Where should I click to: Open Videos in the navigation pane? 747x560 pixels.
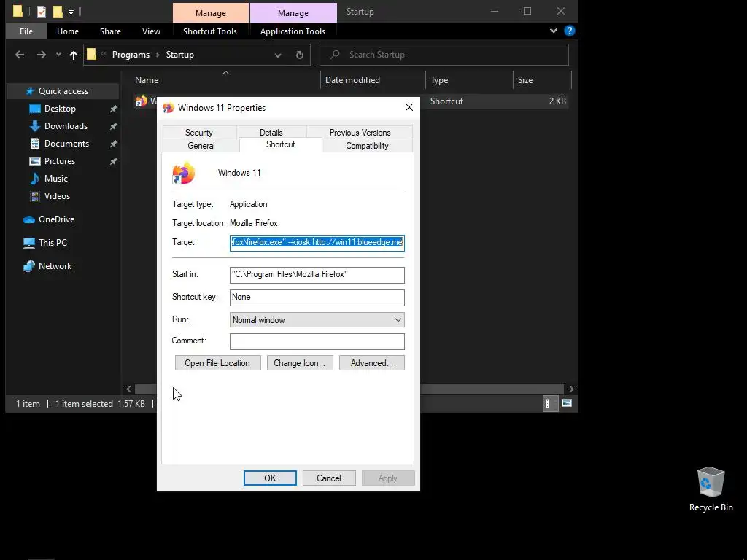57,196
